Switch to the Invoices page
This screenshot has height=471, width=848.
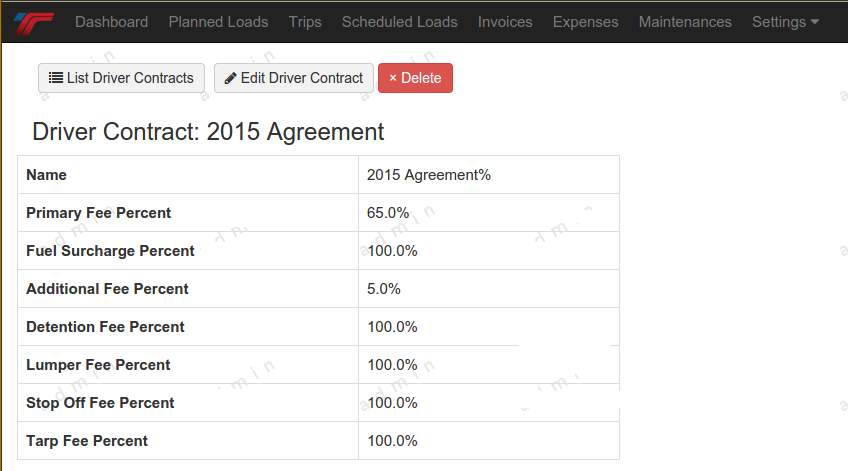tap(505, 22)
